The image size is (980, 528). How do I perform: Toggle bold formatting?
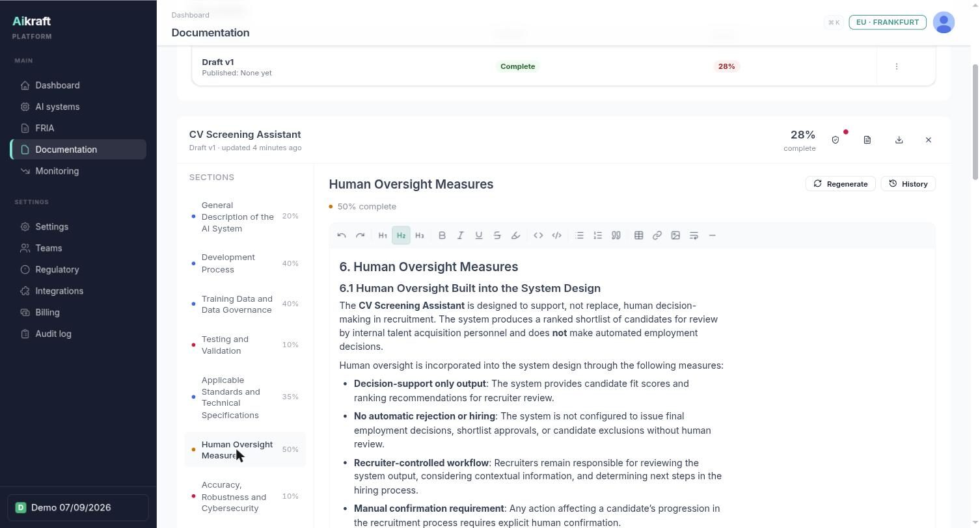(x=442, y=235)
